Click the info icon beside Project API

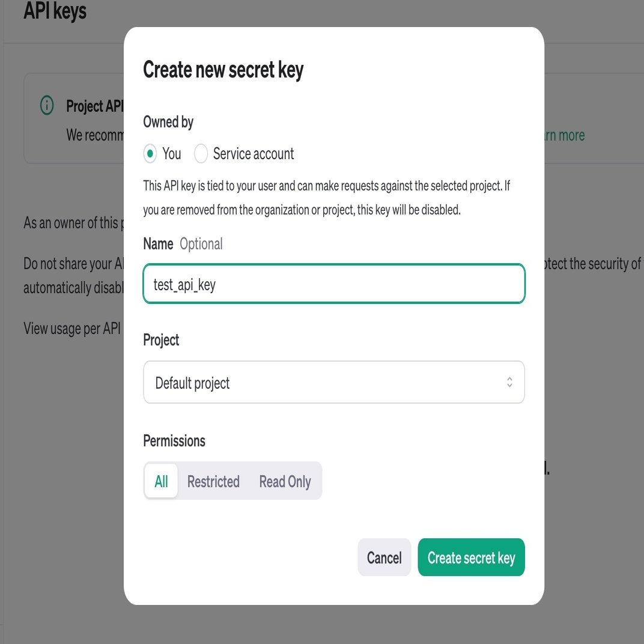pyautogui.click(x=47, y=106)
